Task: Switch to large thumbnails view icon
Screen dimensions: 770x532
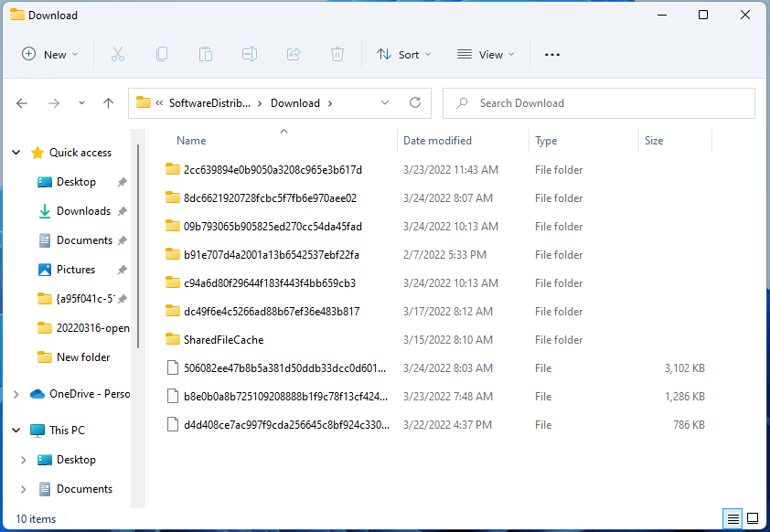Action: coord(753,518)
